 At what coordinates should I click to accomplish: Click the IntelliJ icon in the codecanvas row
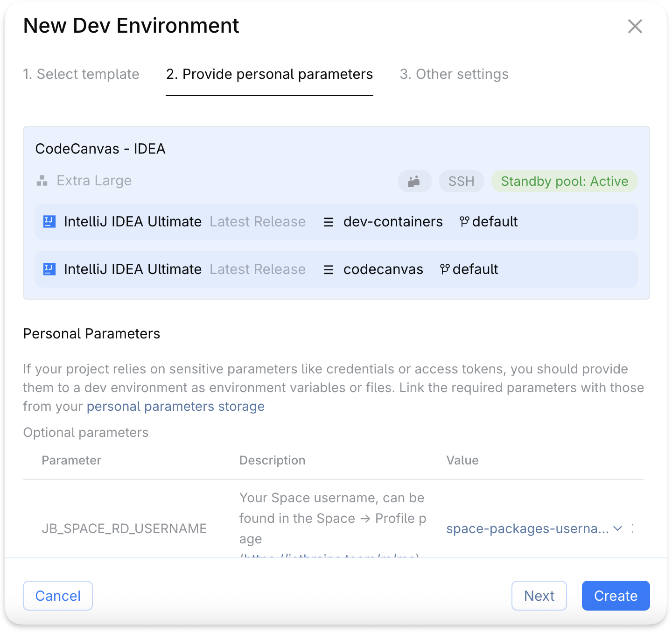point(49,269)
